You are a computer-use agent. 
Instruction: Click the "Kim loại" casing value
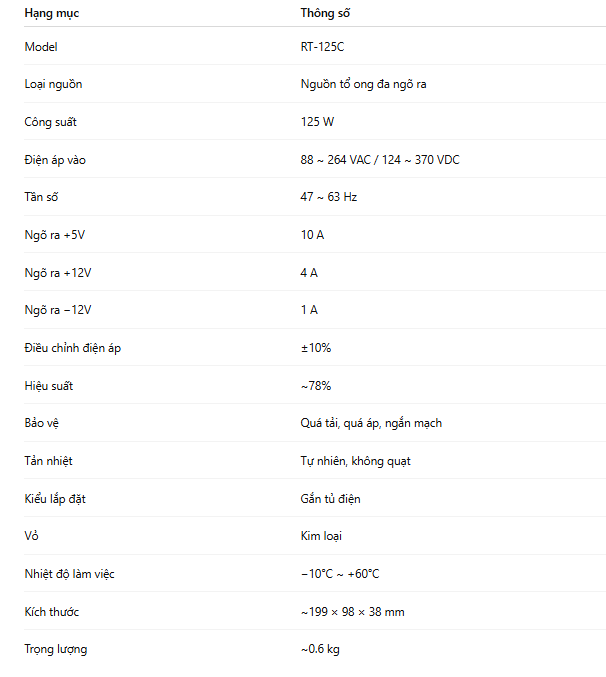tap(321, 536)
